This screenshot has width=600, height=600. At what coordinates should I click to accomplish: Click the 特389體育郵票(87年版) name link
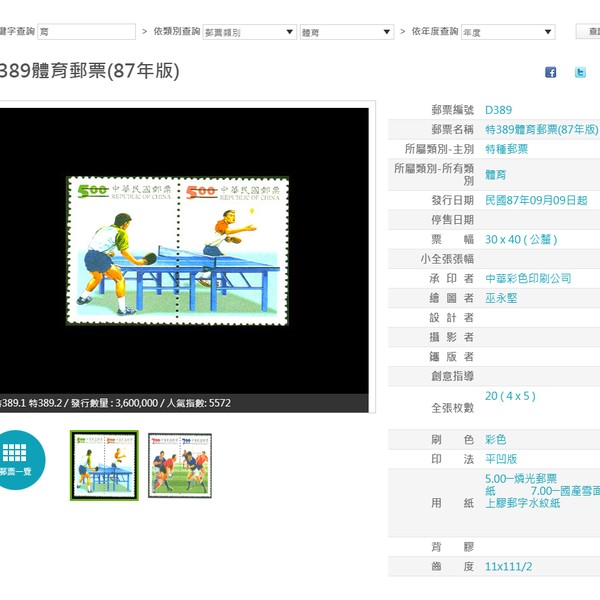(541, 130)
